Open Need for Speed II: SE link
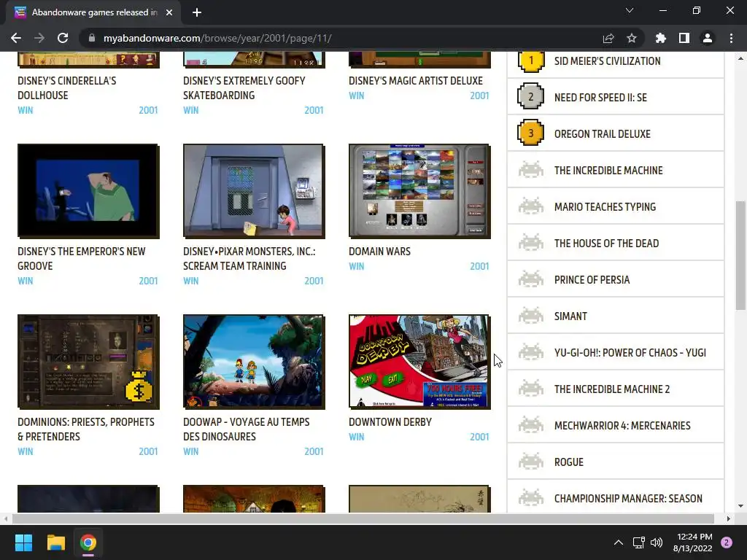This screenshot has width=747, height=560. pyautogui.click(x=600, y=98)
